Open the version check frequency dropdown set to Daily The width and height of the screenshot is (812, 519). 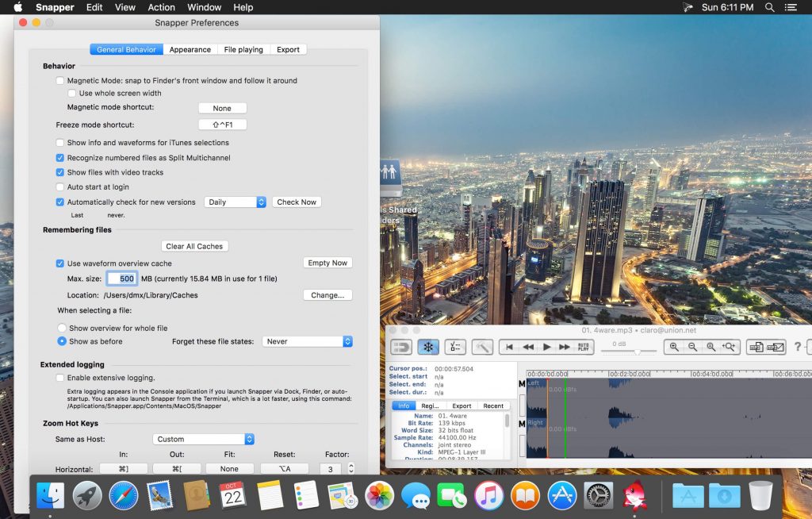click(235, 202)
